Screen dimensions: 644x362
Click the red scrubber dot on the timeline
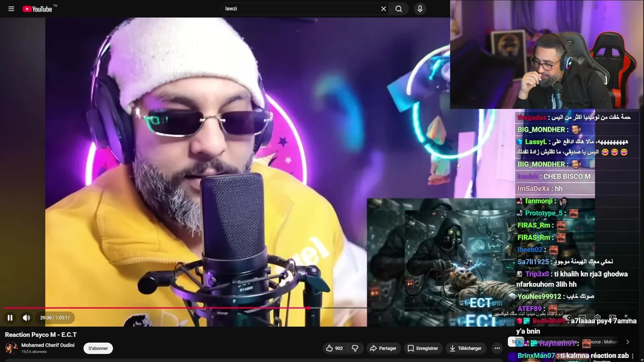(307, 308)
